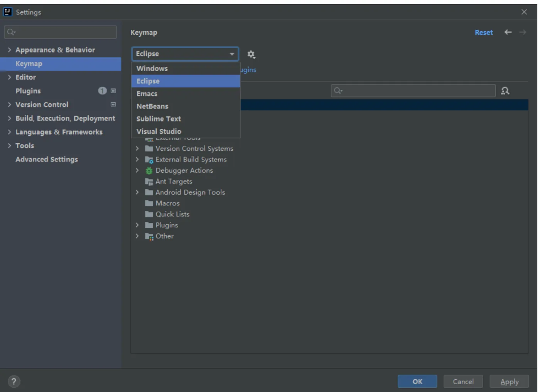Navigate back with the left arrow
Viewport: 540px width, 392px height.
(508, 32)
